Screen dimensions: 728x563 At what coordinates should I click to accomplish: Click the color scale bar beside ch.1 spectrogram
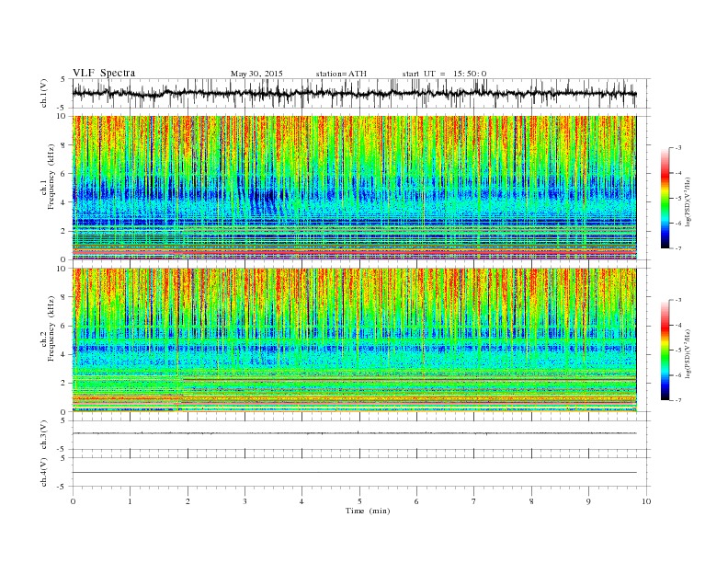[x=665, y=198]
